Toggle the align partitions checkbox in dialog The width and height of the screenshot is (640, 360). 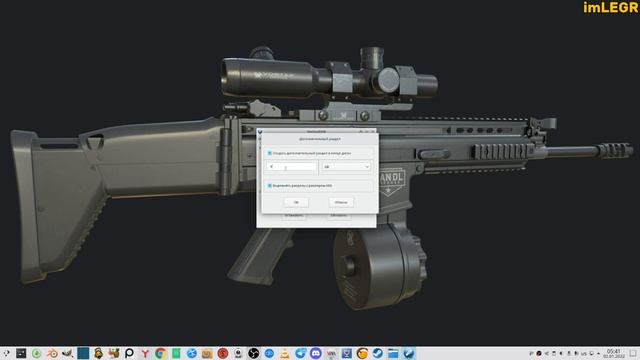(269, 186)
